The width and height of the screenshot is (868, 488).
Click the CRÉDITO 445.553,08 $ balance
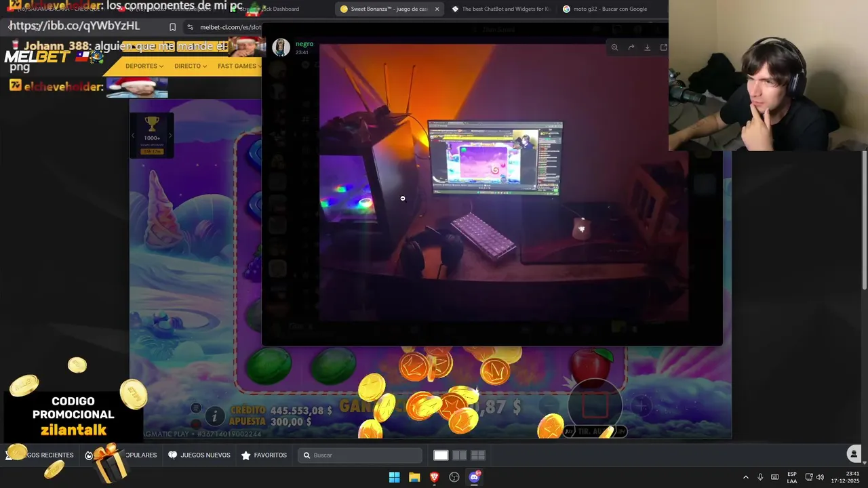[281, 411]
